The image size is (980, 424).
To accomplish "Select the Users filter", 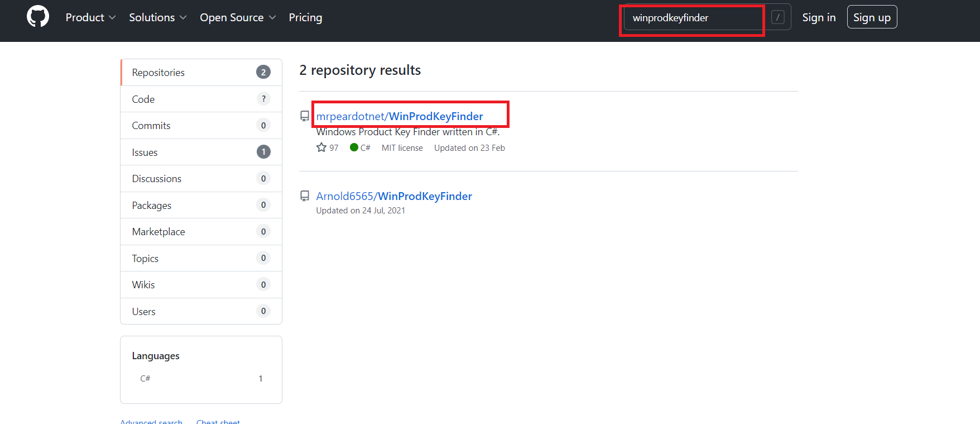I will [x=201, y=311].
